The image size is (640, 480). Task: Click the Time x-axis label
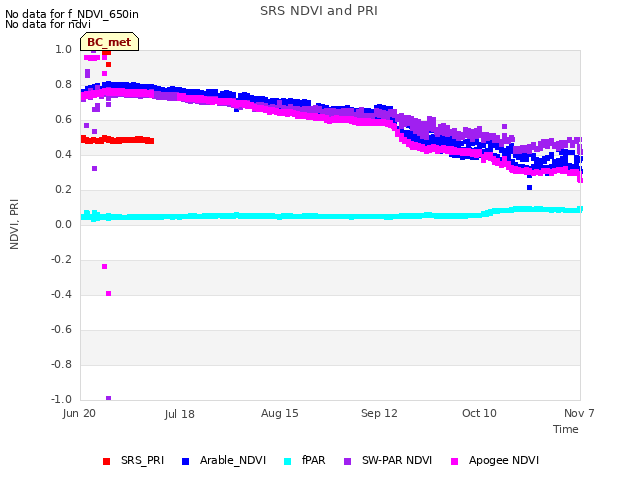coord(566,429)
